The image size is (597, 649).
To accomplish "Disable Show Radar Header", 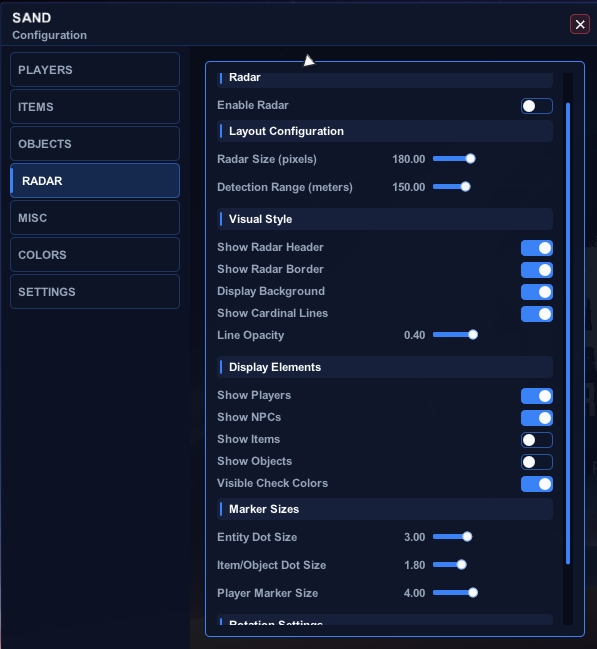I will 537,248.
